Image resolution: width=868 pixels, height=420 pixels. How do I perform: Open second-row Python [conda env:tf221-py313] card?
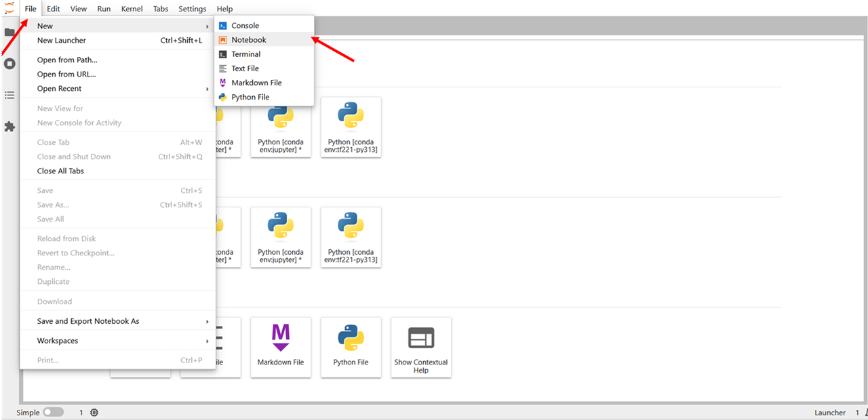coord(351,237)
